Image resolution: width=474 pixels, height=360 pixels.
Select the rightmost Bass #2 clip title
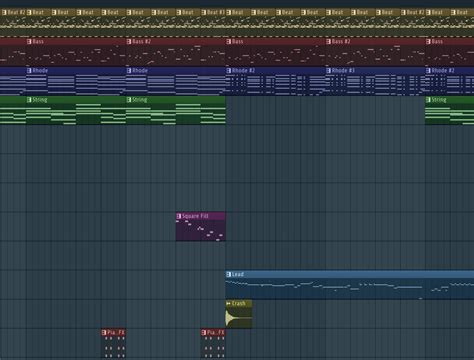click(x=341, y=42)
